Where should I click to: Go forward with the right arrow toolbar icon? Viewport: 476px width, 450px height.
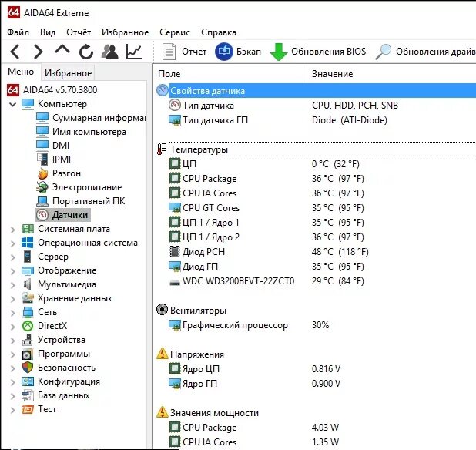tap(39, 52)
